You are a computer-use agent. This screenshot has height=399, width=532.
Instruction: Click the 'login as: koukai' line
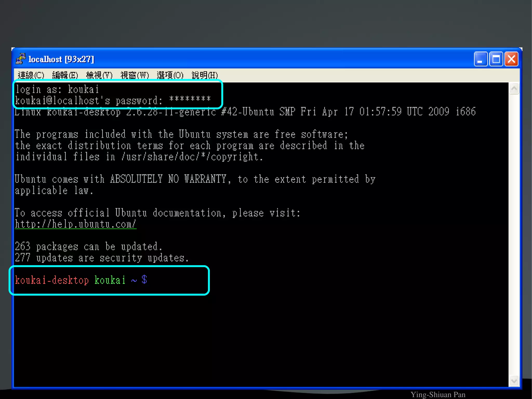tap(57, 89)
